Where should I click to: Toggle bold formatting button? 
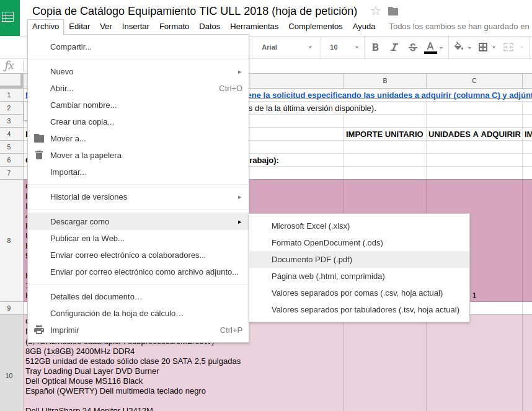coord(375,47)
